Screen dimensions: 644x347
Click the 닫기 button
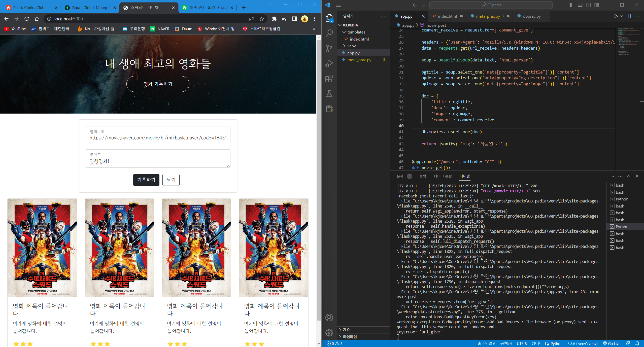(x=171, y=180)
